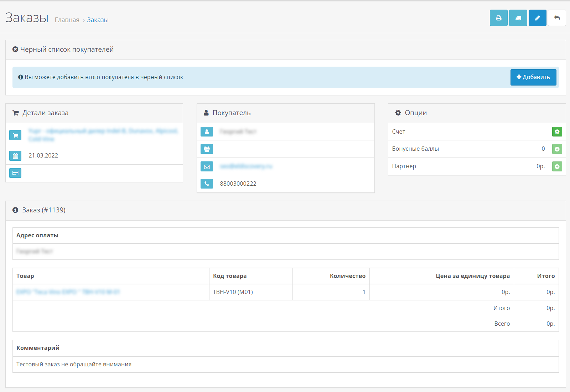Click the Адрес оплаты header
This screenshot has width=570, height=392.
pos(37,236)
